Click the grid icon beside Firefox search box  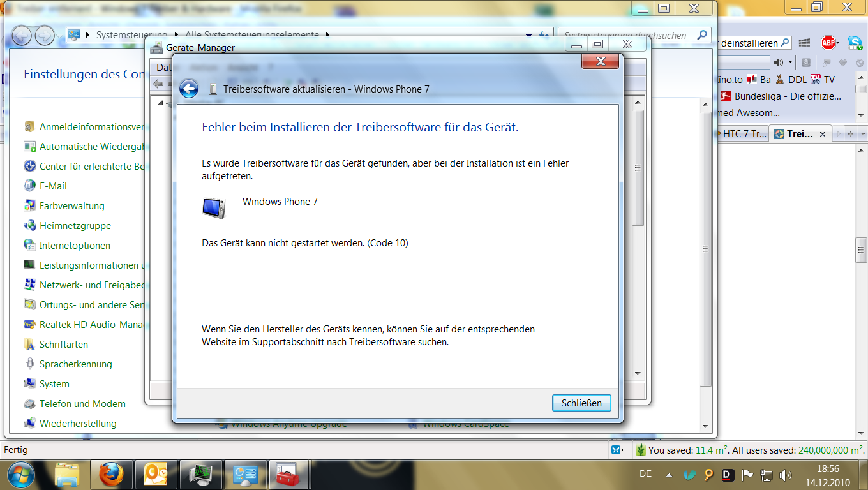point(804,43)
